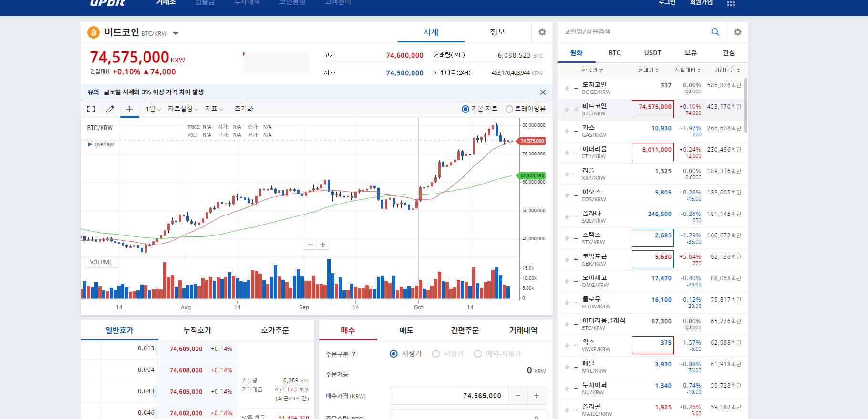Open the 매도 sell tab
868x419 pixels.
(406, 330)
